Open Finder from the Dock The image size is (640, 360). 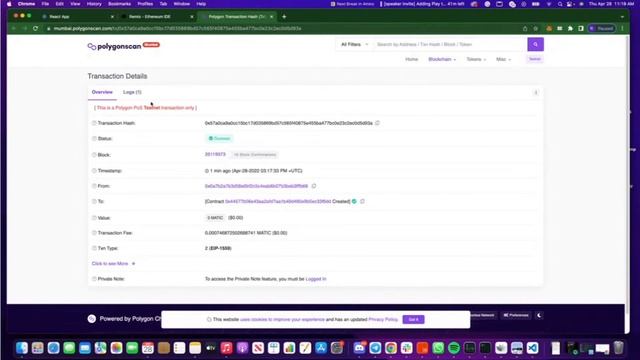22,348
